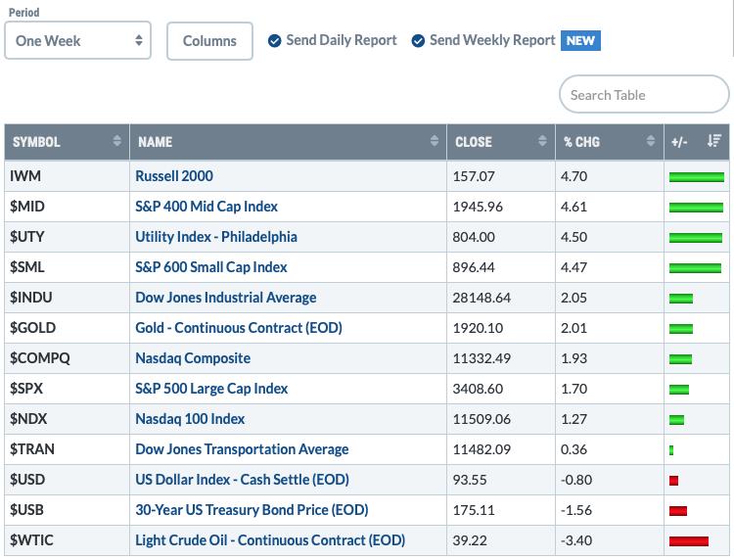Open 30-Year US Treasury Bond Price link
Screen dimensions: 734x560
pyautogui.click(x=252, y=510)
